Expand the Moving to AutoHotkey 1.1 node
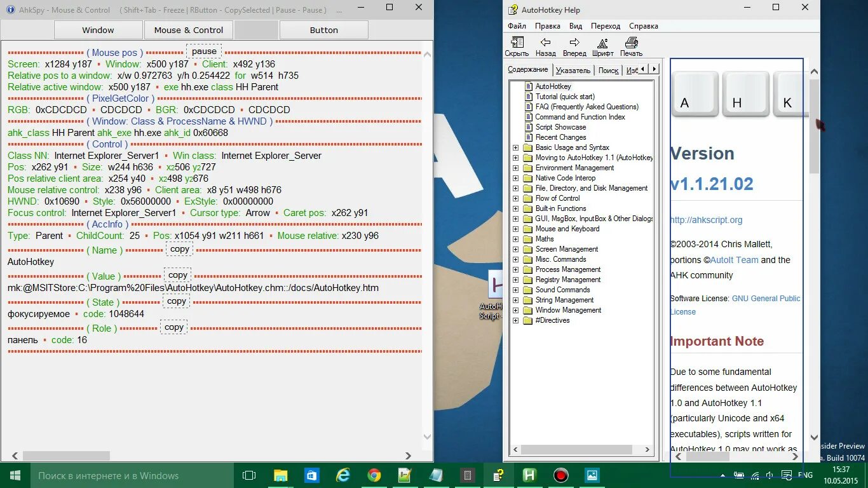This screenshot has width=868, height=488. [515, 158]
